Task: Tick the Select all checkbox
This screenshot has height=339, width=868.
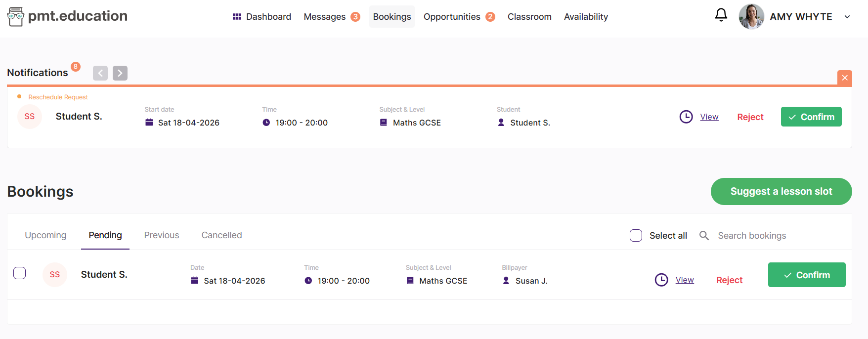Action: 636,236
